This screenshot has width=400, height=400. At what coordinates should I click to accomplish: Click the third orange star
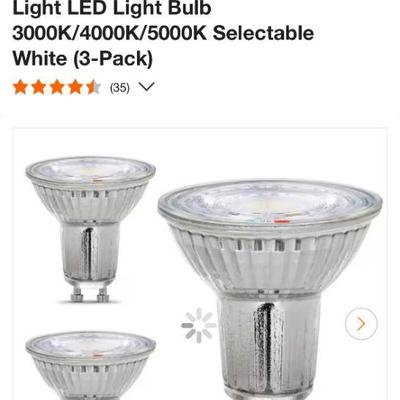click(57, 87)
